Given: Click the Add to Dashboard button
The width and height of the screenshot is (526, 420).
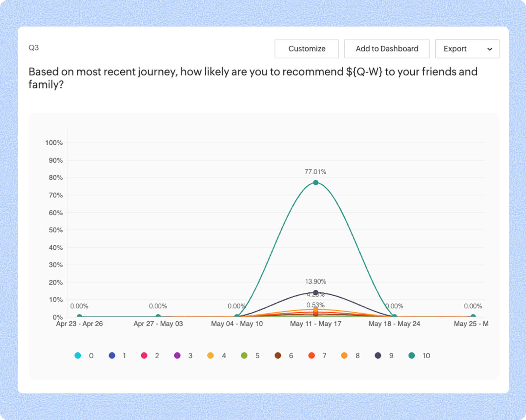Looking at the screenshot, I should click(x=387, y=49).
